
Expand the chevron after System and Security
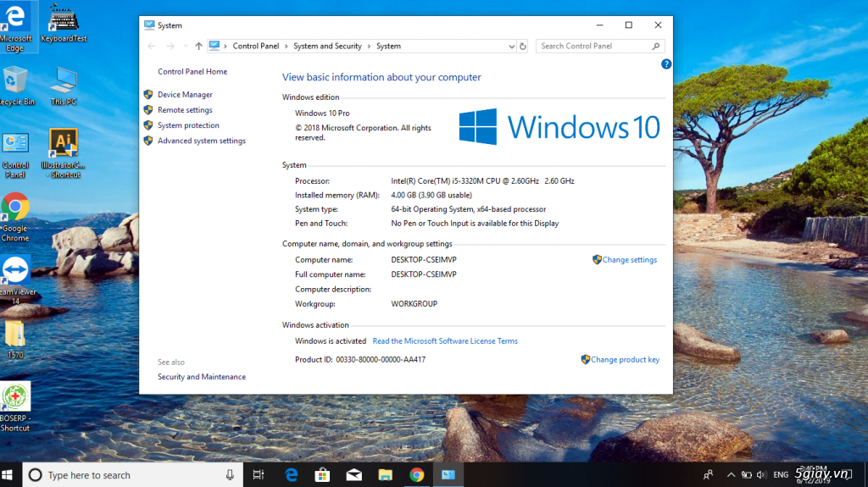370,47
